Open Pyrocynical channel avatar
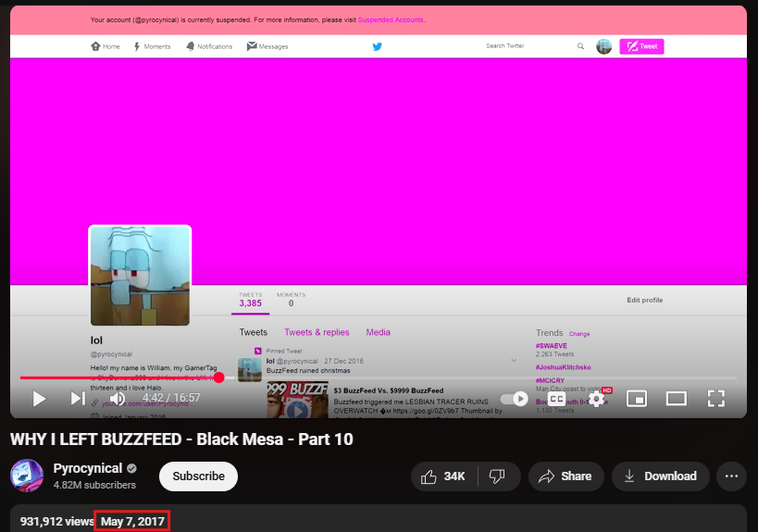Image resolution: width=758 pixels, height=532 pixels. pyautogui.click(x=27, y=476)
